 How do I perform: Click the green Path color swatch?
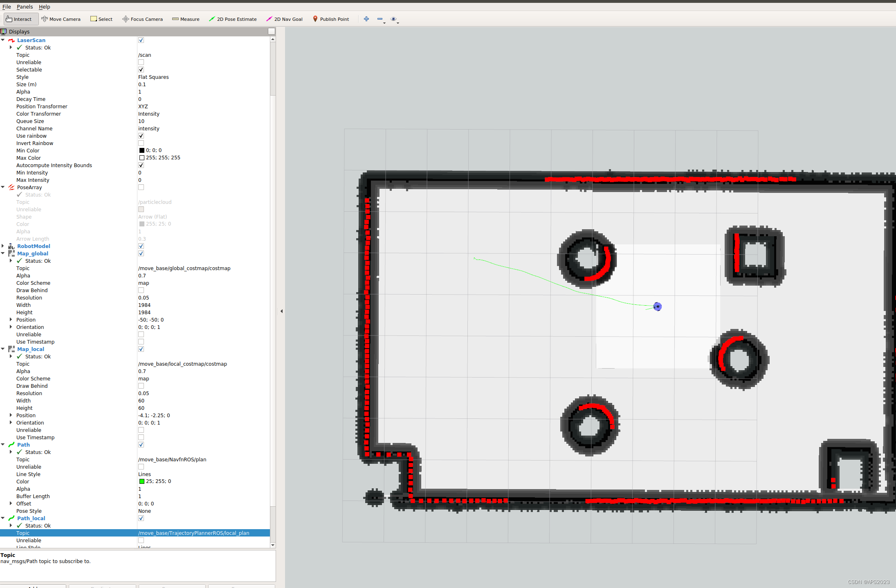142,482
